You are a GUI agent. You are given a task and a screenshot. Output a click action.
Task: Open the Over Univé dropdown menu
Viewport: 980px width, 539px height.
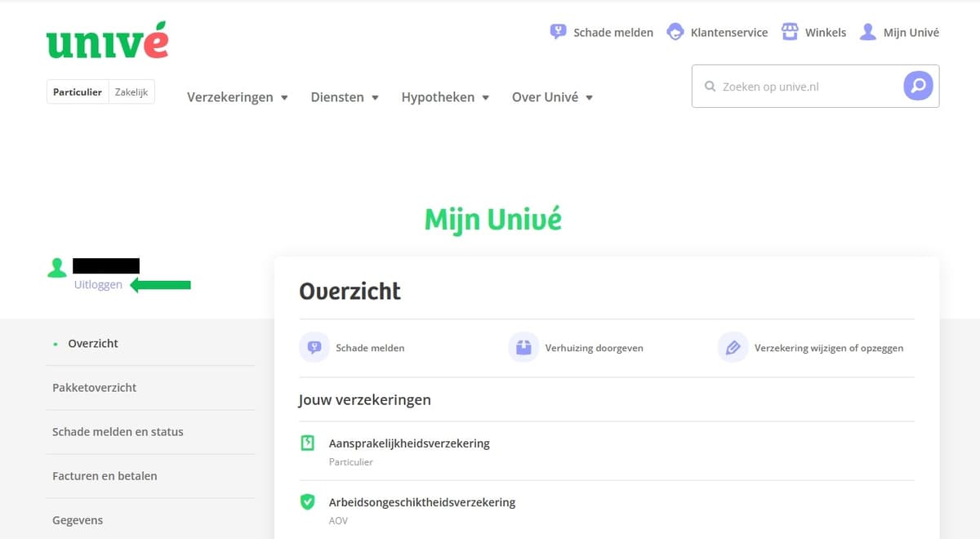click(x=551, y=97)
